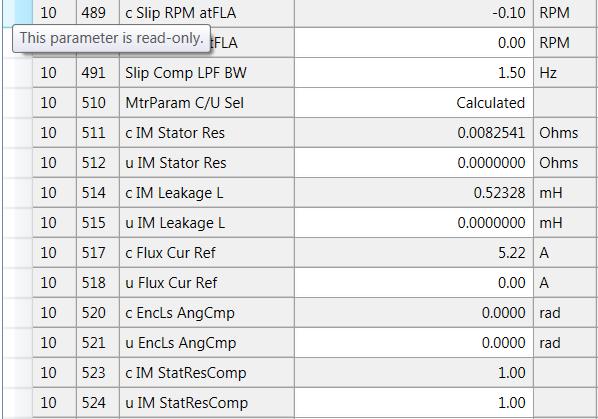Click parameter number 512
The image size is (598, 419).
point(93,163)
